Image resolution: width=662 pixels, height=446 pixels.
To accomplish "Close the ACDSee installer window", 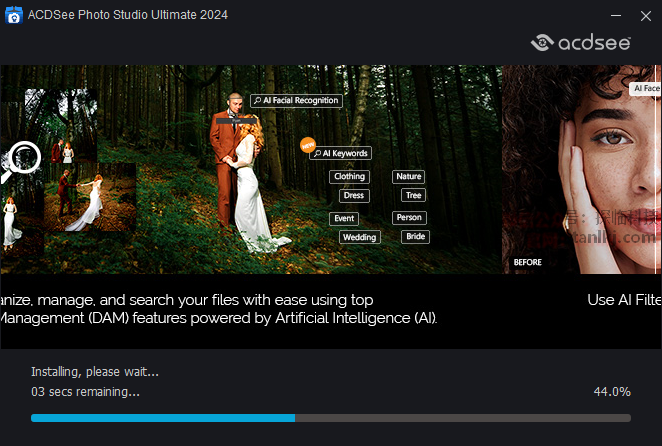I will [x=646, y=16].
